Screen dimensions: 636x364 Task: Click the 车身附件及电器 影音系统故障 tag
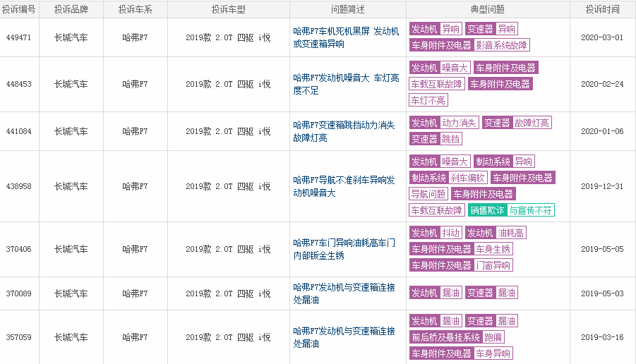point(469,45)
